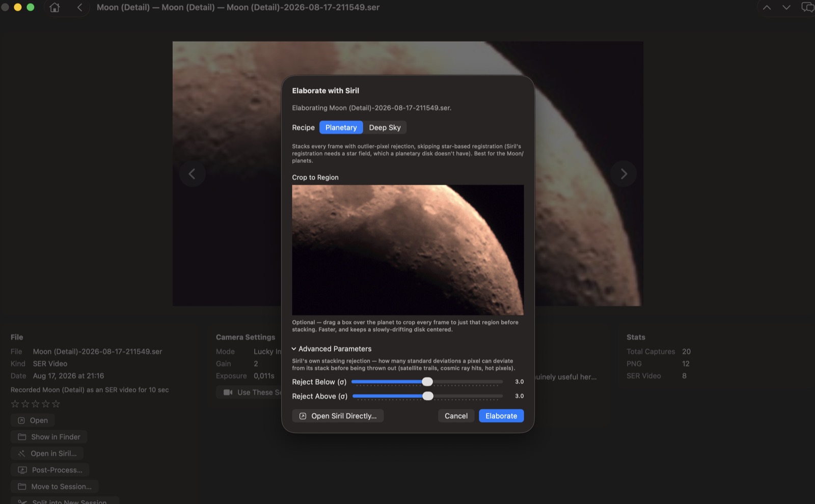This screenshot has width=815, height=504.
Task: Switch to the Deep Sky recipe
Action: coord(385,127)
